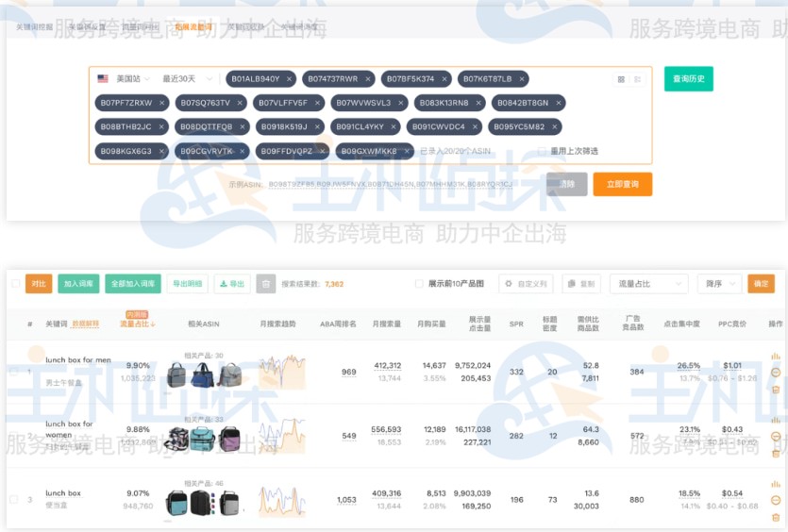788x532 pixels.
Task: Sort by the 流量占比 column header
Action: pyautogui.click(x=137, y=324)
